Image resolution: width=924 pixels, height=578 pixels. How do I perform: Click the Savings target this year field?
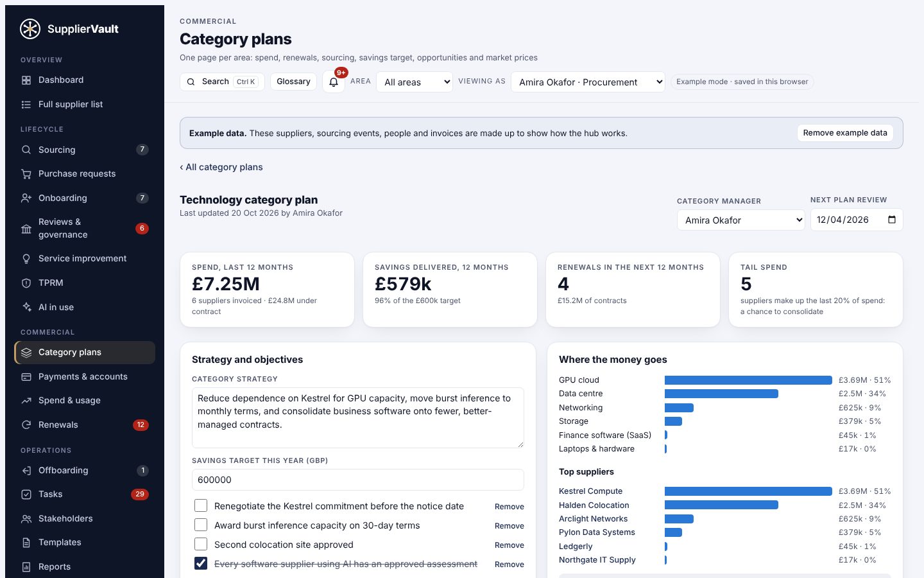(358, 480)
